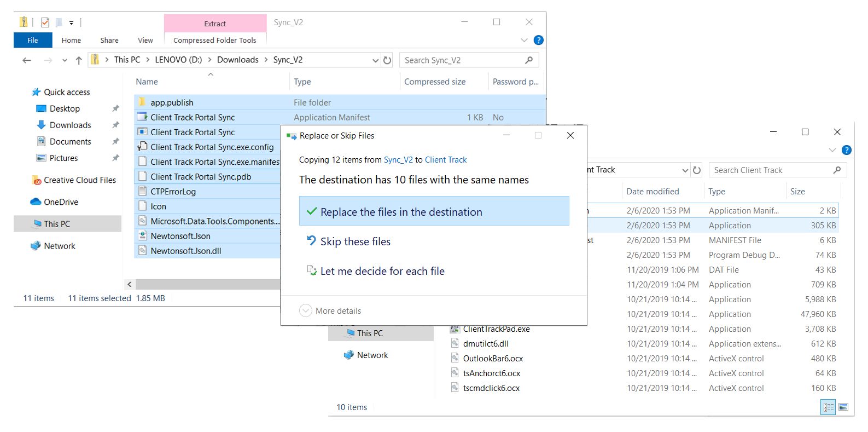
Task: Select the Client Track Portal Sync manifest file
Action: pos(193,117)
